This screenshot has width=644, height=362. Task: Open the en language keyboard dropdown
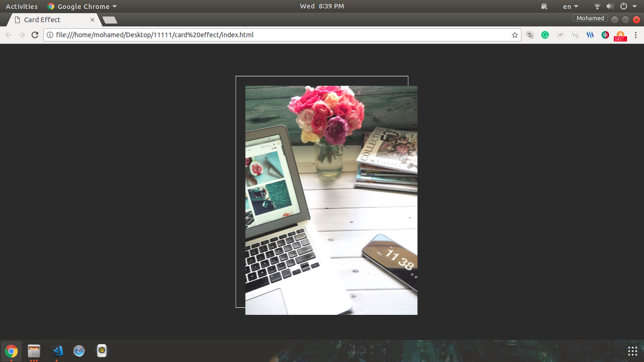[x=570, y=6]
